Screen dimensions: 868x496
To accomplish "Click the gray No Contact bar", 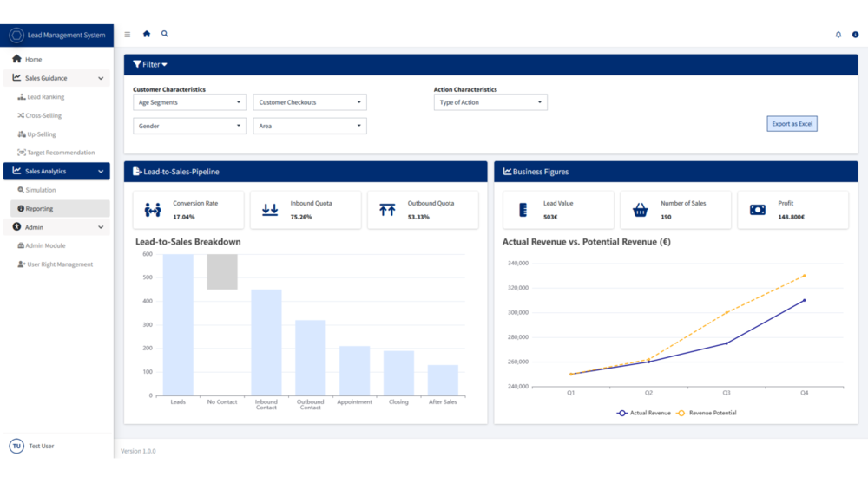I will click(222, 271).
